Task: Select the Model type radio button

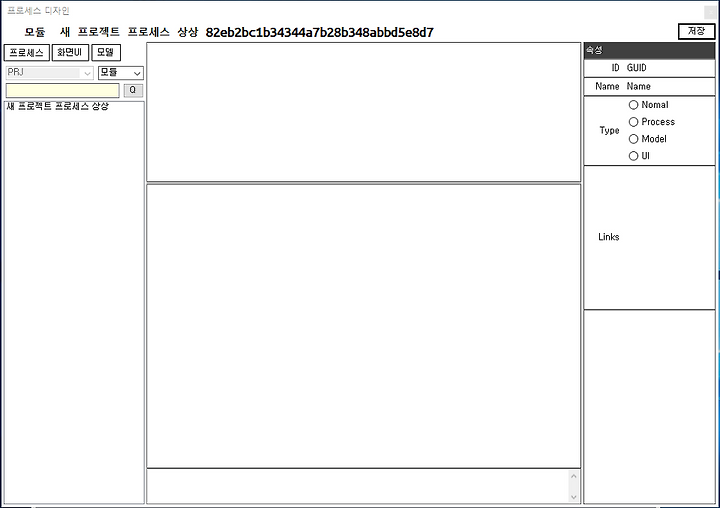Action: (x=633, y=139)
